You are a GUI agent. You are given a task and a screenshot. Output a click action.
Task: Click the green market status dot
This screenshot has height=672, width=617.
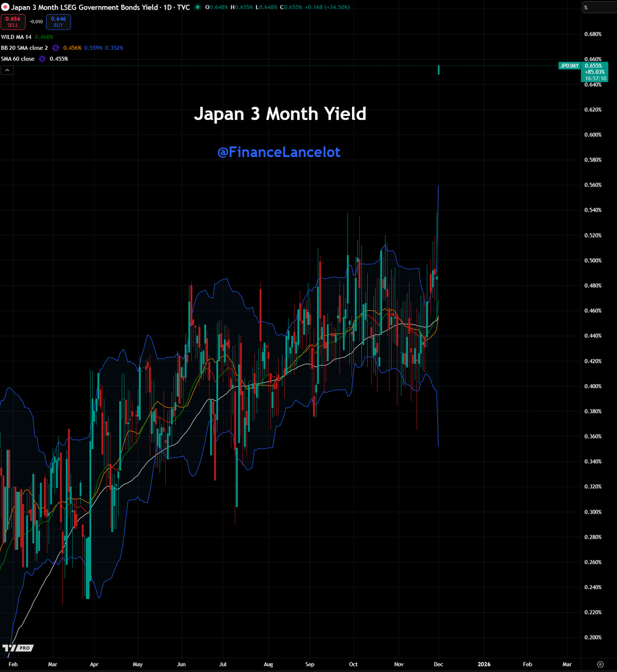pos(197,8)
